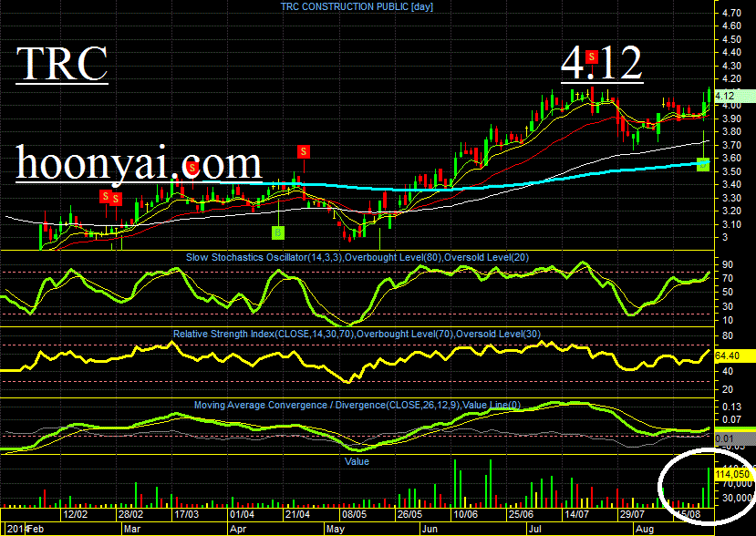The image size is (756, 536).
Task: Click the 15/08 date label on the time axis
Action: [x=688, y=514]
